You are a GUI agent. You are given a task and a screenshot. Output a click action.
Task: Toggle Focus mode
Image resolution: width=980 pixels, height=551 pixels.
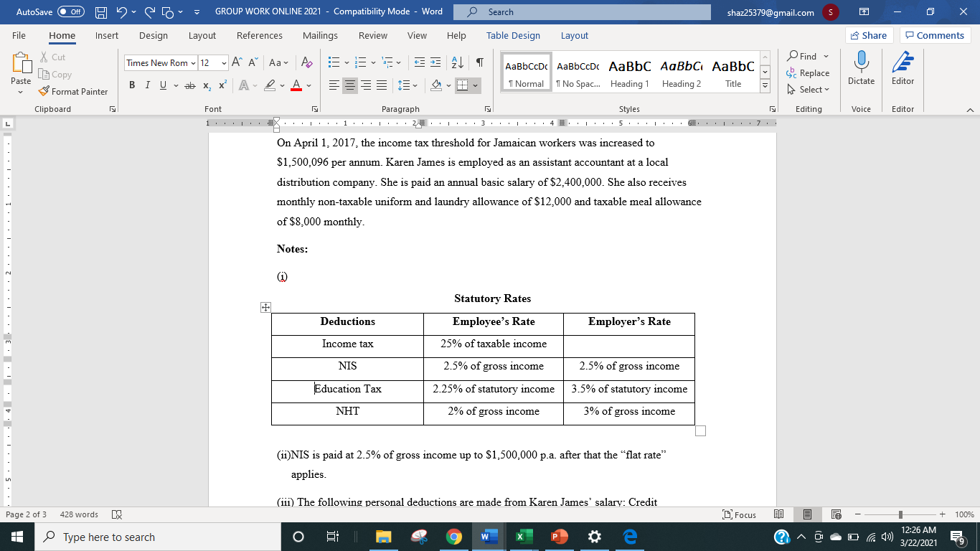740,514
